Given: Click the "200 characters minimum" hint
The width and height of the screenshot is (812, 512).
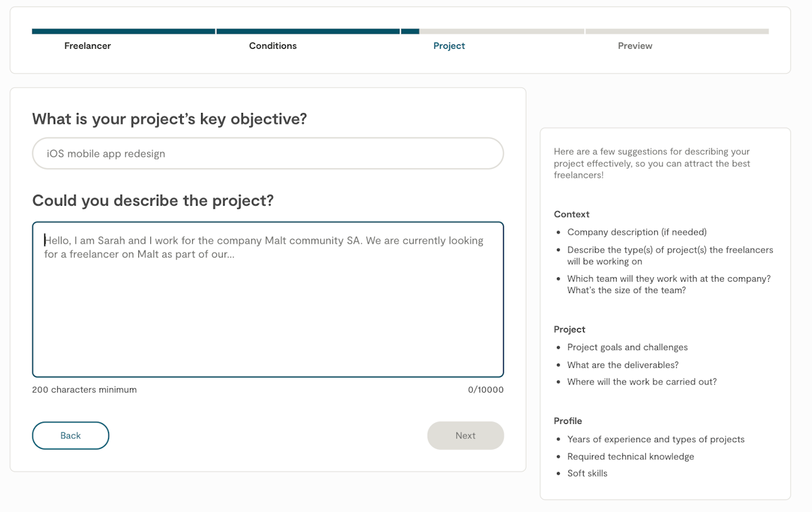Looking at the screenshot, I should coord(84,390).
